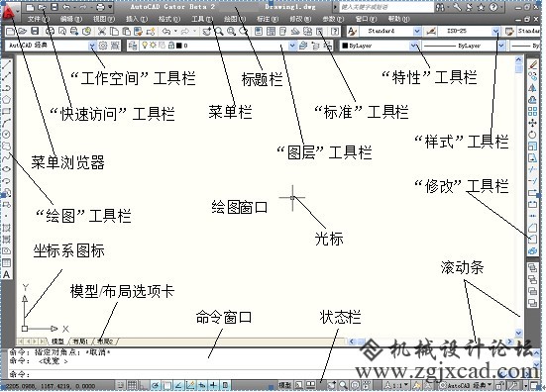Toggle Polar tracking in status bar
This screenshot has height=392, width=546.
[x=156, y=385]
